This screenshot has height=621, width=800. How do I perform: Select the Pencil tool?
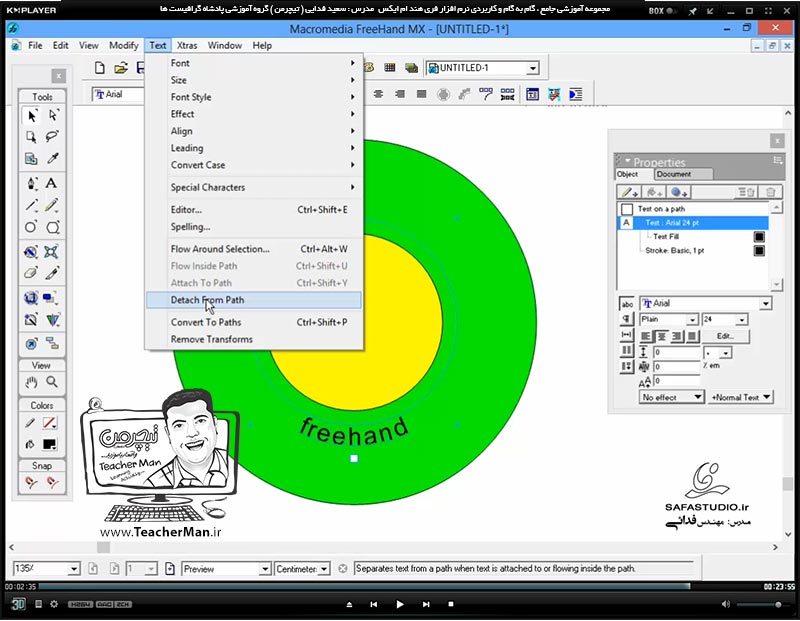click(x=52, y=205)
